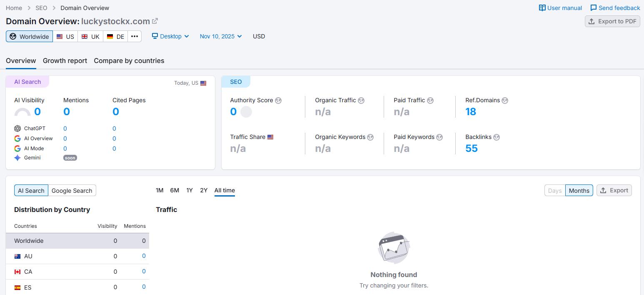Open Ref.Domains value 18
Image resolution: width=644 pixels, height=295 pixels.
point(471,112)
